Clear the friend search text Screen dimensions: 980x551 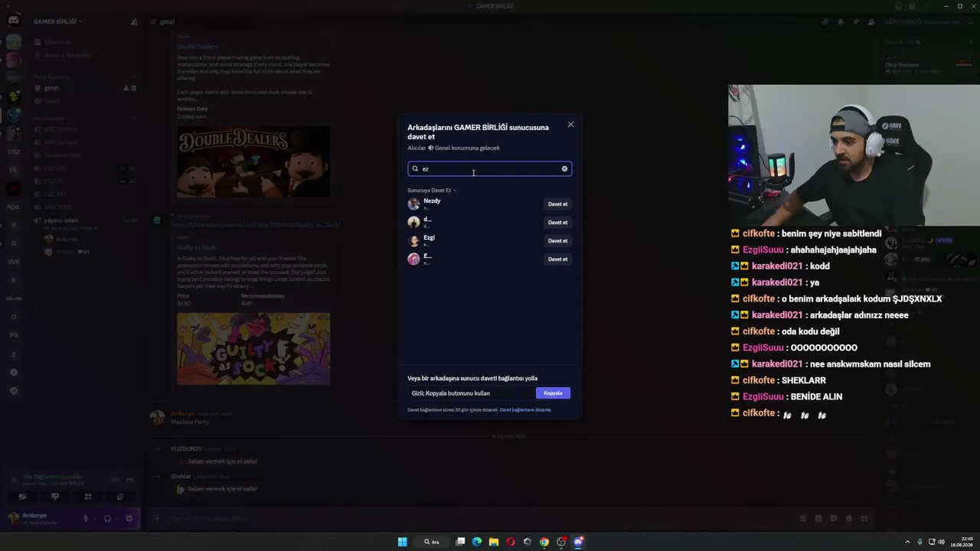pos(565,169)
